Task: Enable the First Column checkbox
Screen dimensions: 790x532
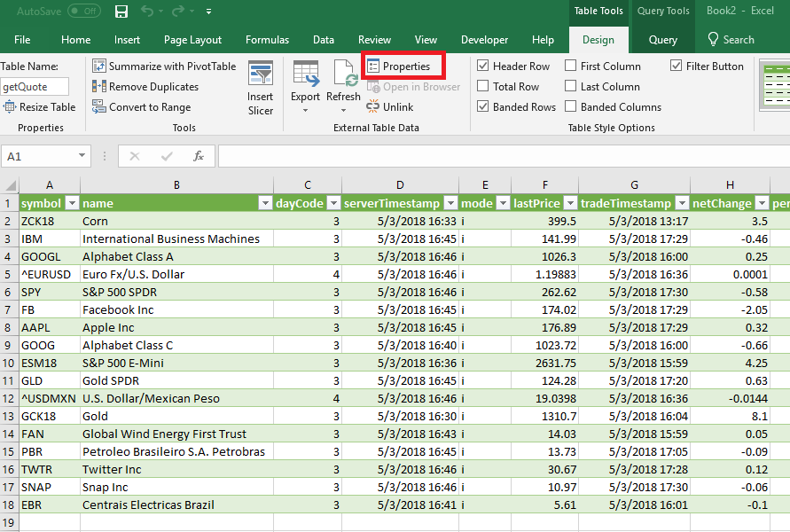Action: [570, 66]
